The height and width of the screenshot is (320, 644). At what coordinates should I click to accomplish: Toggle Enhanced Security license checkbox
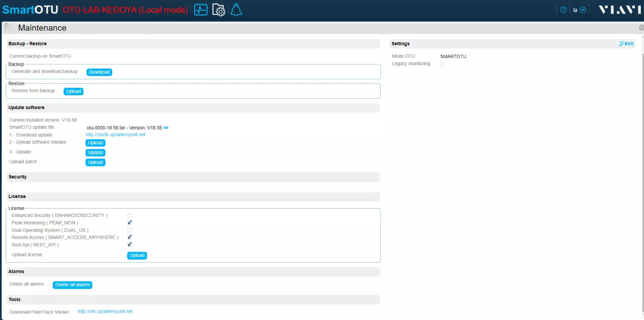pos(130,215)
